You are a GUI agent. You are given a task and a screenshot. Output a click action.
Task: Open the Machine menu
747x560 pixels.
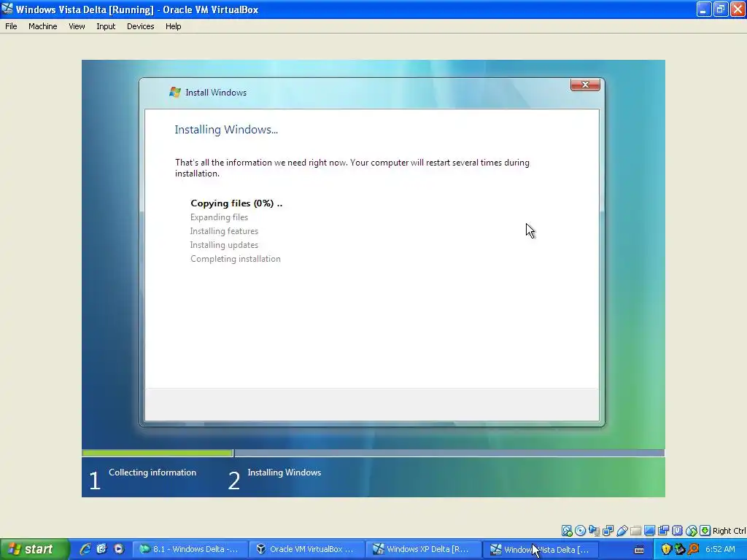click(x=42, y=26)
